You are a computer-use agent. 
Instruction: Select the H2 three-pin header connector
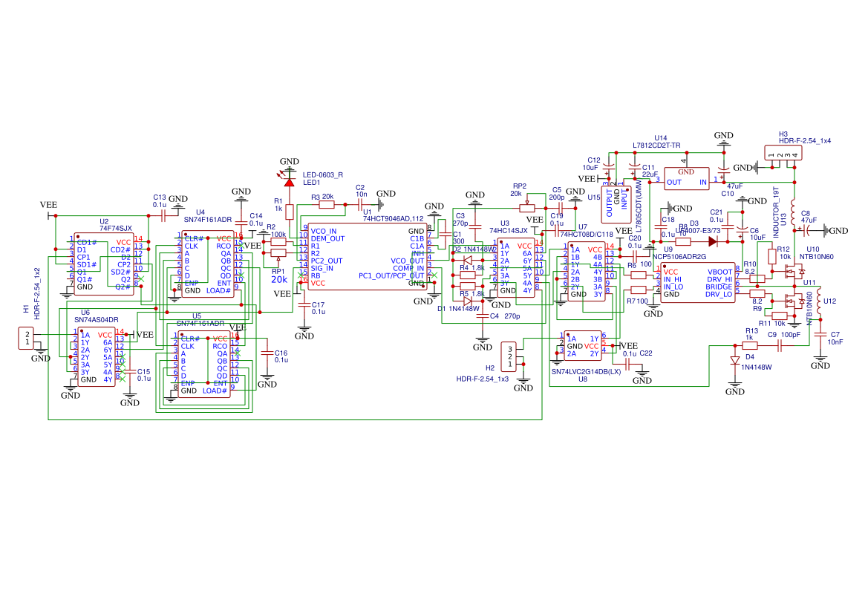(509, 356)
